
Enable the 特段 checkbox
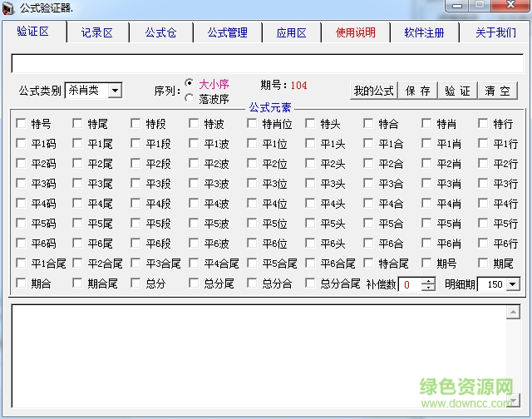pos(135,124)
